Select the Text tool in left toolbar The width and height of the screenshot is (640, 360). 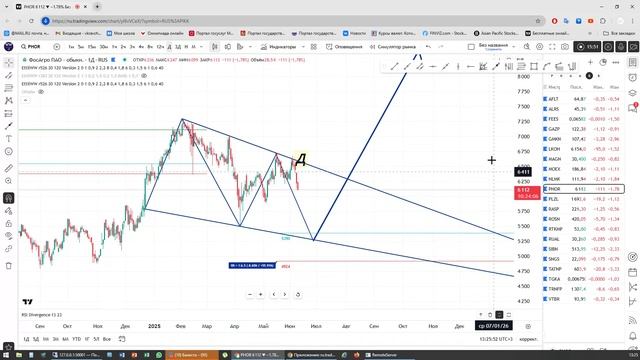(9, 139)
